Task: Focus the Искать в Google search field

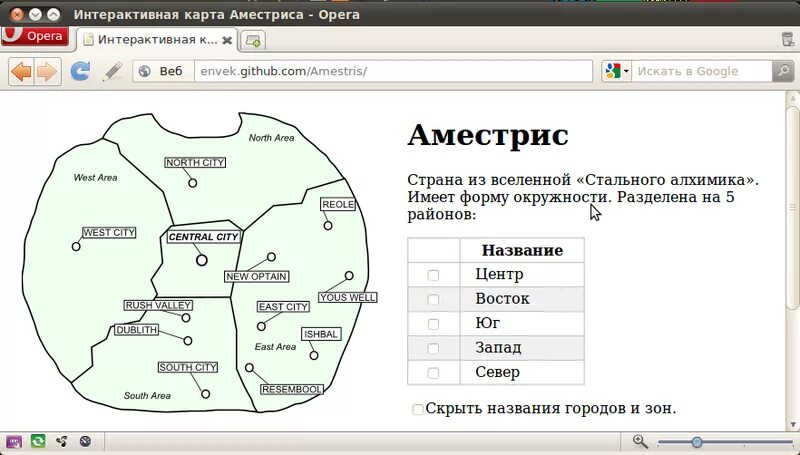Action: (x=702, y=71)
